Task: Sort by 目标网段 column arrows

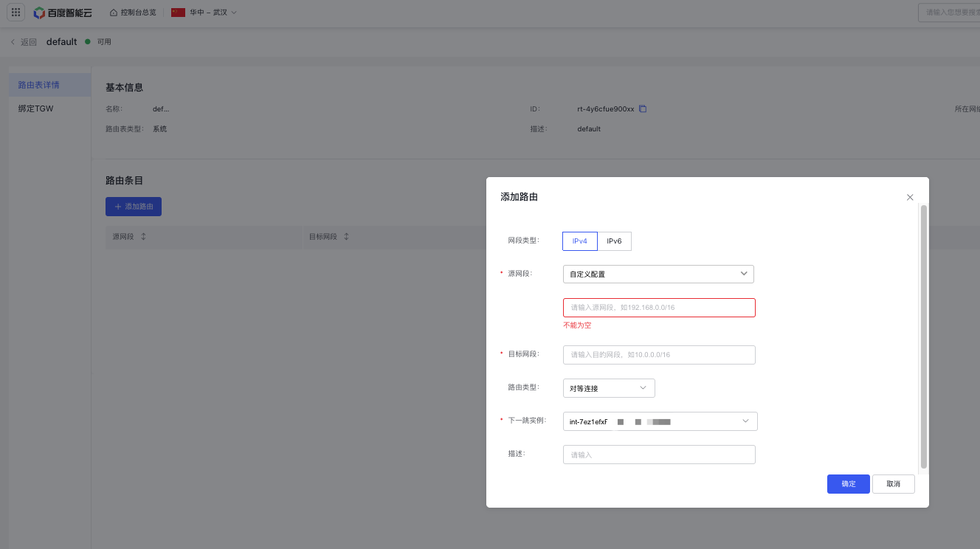Action: [346, 237]
